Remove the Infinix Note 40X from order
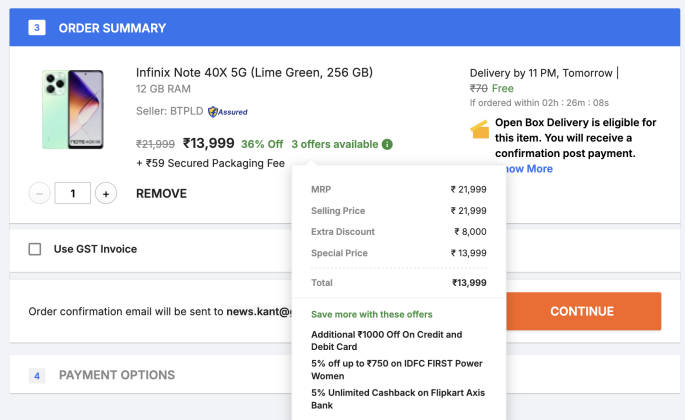The image size is (685, 420). click(x=161, y=193)
